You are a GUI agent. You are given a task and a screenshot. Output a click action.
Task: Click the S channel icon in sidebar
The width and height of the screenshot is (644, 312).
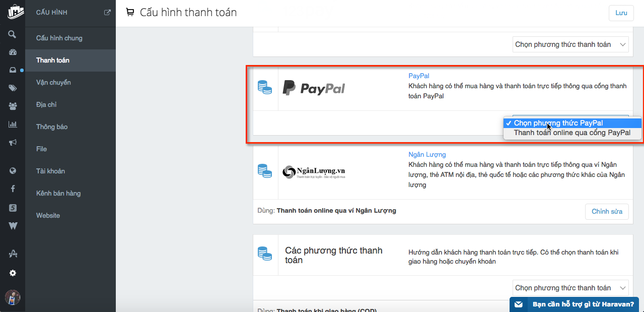tap(13, 208)
